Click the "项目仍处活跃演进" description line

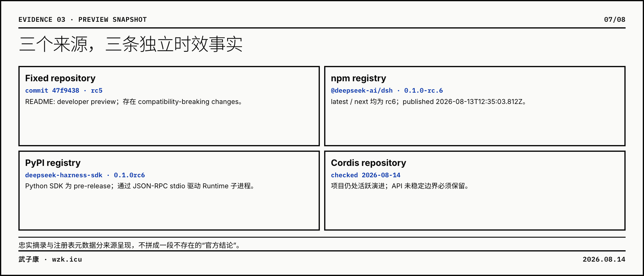coord(400,186)
